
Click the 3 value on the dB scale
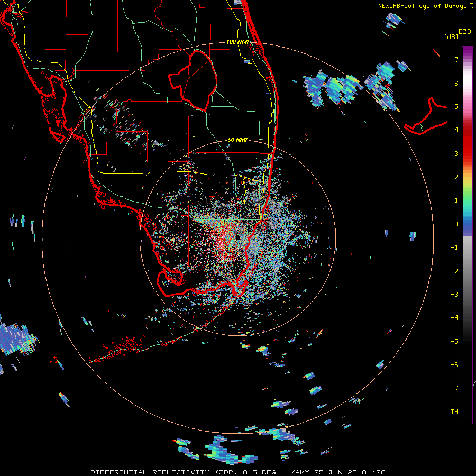[456, 153]
